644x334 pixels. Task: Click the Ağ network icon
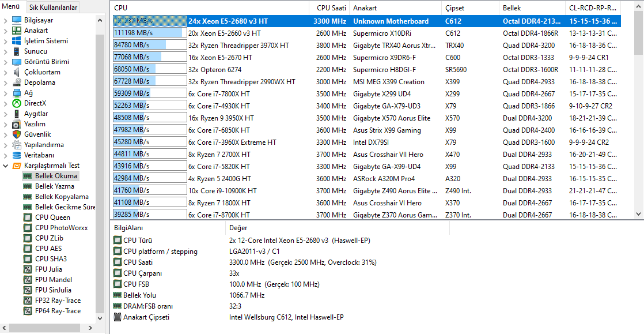click(x=17, y=93)
